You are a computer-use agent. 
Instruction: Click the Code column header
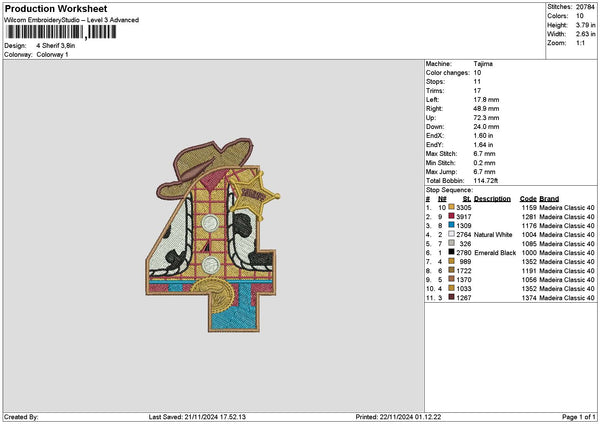[528, 198]
